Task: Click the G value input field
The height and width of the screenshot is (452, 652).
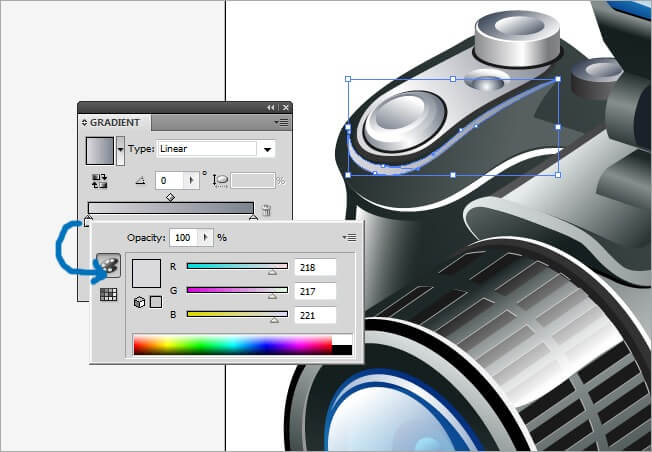Action: point(315,291)
